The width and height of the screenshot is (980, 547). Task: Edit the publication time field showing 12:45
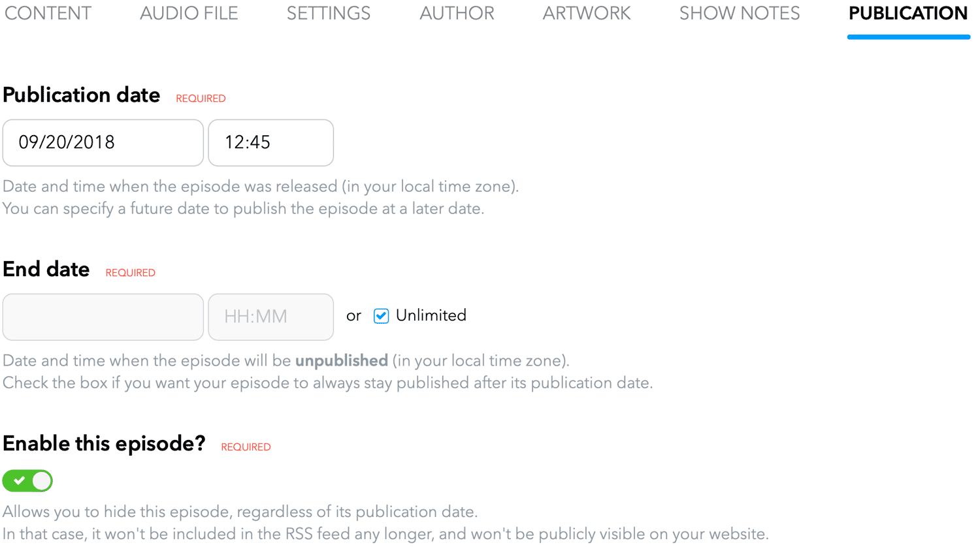coord(270,142)
